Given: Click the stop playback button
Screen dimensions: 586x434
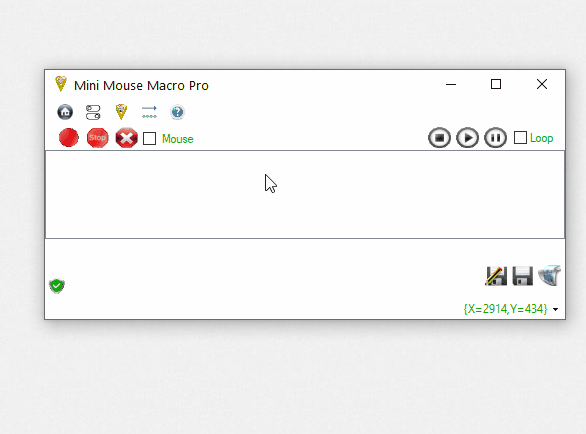Looking at the screenshot, I should coord(439,138).
